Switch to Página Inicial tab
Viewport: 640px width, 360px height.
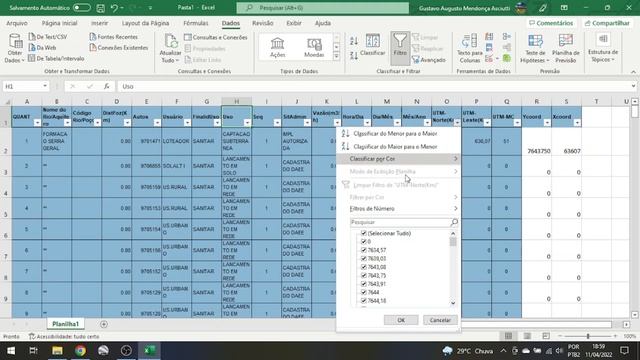tap(60, 23)
